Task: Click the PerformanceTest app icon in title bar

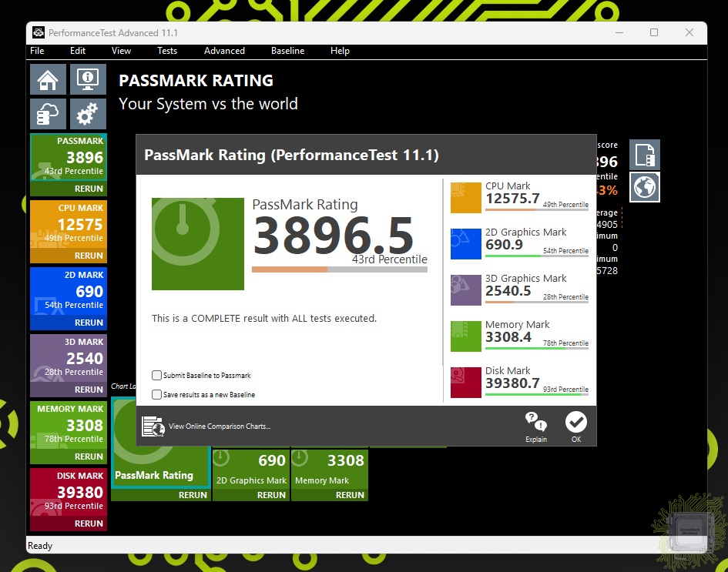Action: pyautogui.click(x=39, y=32)
